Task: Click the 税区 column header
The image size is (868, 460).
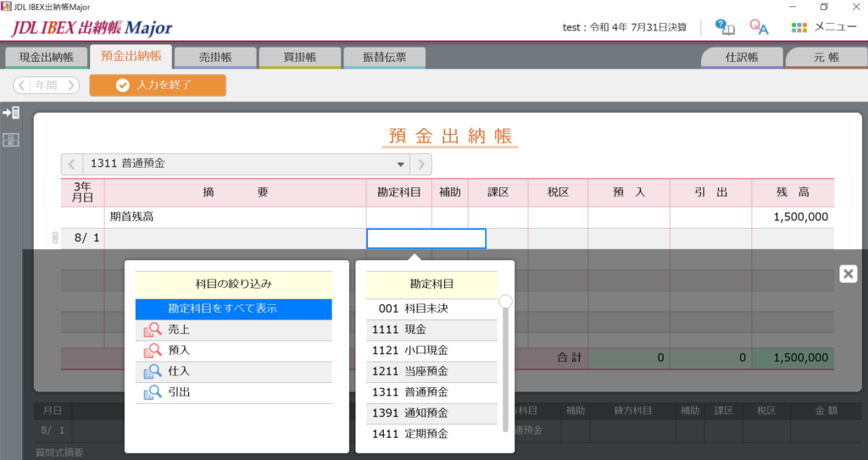Action: pyautogui.click(x=558, y=192)
